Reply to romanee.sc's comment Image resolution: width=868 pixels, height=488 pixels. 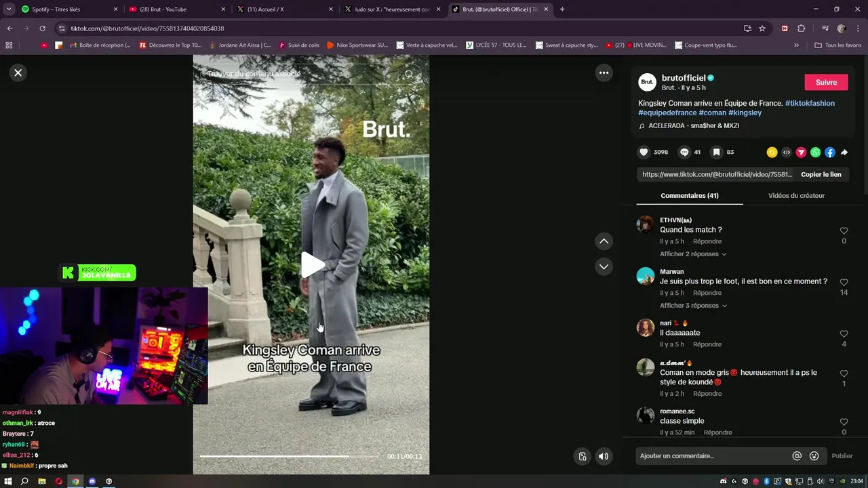click(x=717, y=432)
